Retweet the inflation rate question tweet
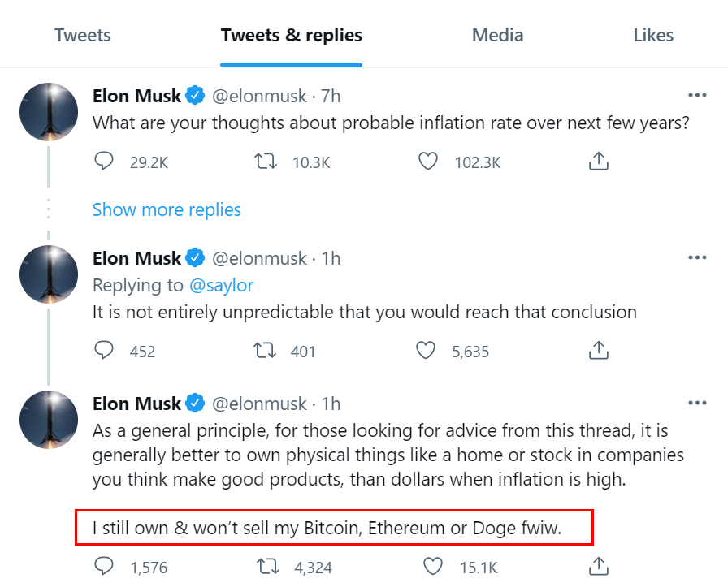Screen dimensions: 728x587 point(266,162)
